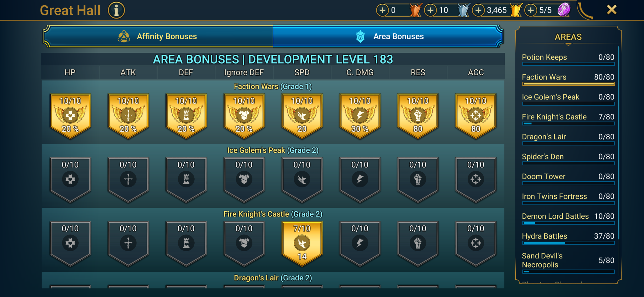Open the Great Hall info icon
The height and width of the screenshot is (297, 644).
(x=116, y=10)
